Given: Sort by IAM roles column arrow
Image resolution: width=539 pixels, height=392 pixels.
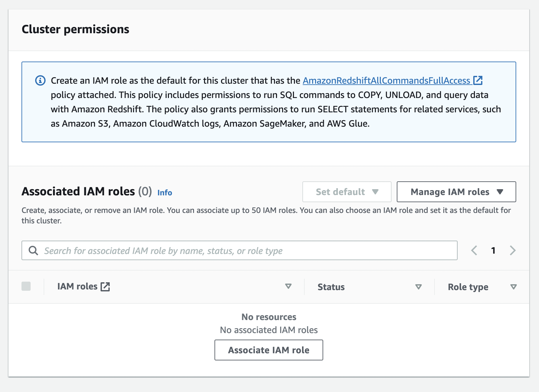Looking at the screenshot, I should coord(288,287).
